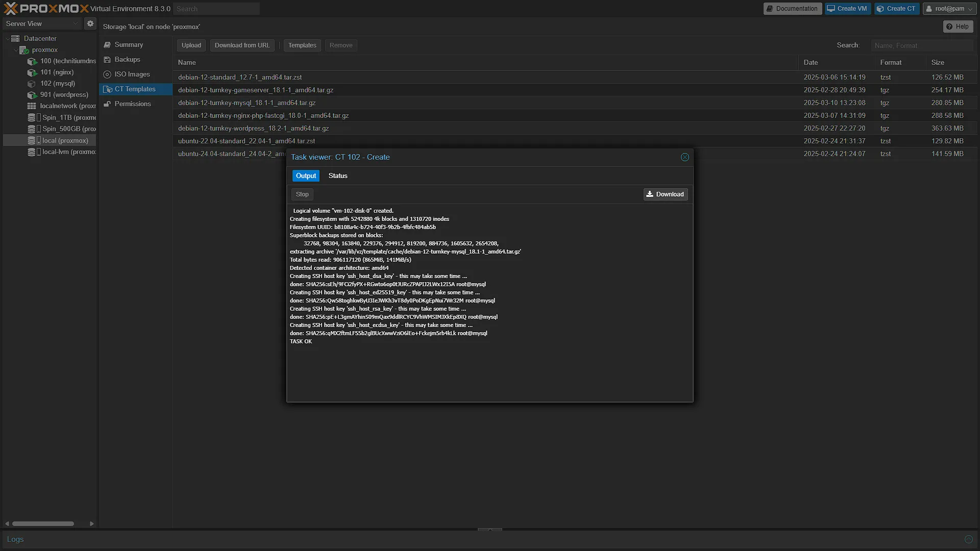Focus the Name, Format search field
Screen dimensions: 980x551
tap(922, 45)
